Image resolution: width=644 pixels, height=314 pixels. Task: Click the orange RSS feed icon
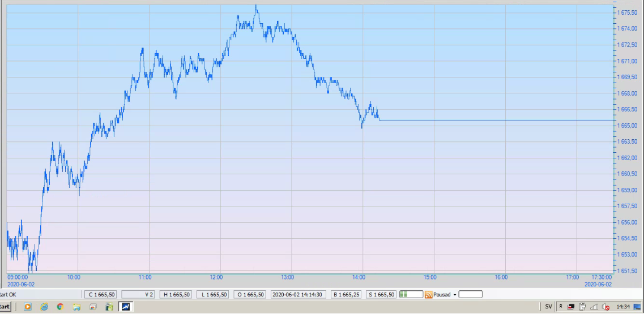coord(429,294)
